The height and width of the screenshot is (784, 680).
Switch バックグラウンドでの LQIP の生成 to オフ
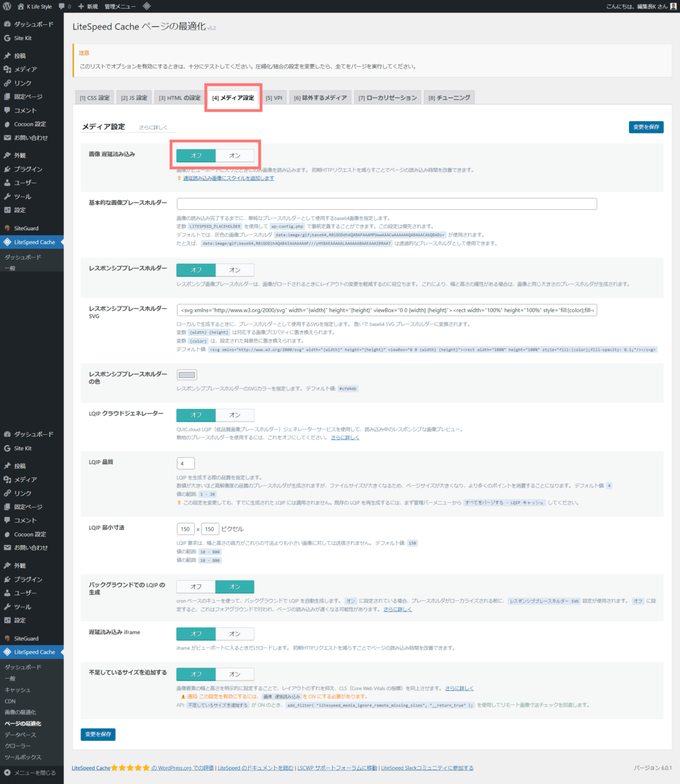(195, 586)
